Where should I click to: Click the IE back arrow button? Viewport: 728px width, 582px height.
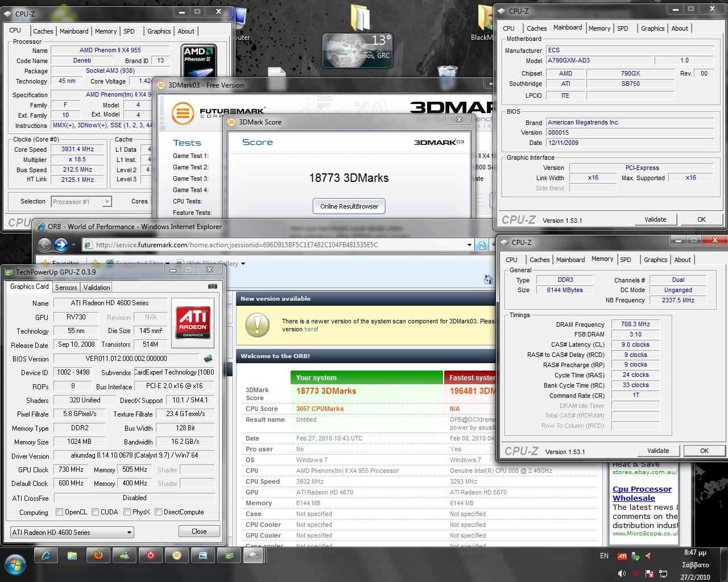[44, 245]
